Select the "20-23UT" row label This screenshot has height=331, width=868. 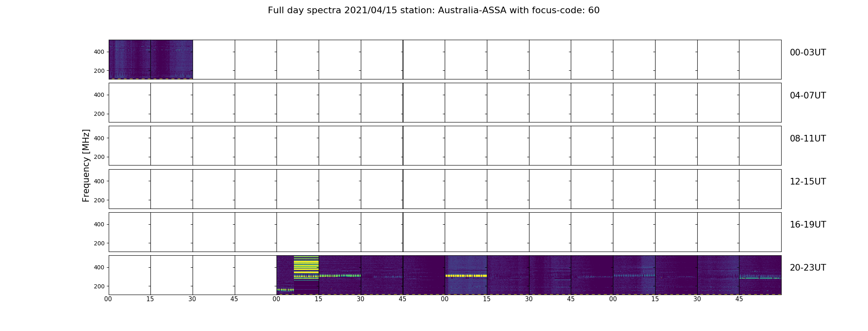pyautogui.click(x=808, y=268)
